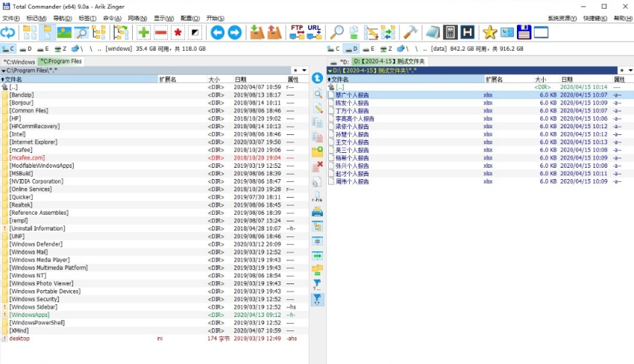Open the [Internet Explorer] folder entry

(x=33, y=142)
